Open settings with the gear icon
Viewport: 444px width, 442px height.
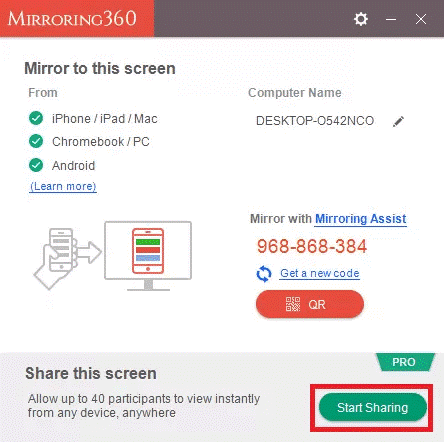pyautogui.click(x=361, y=19)
